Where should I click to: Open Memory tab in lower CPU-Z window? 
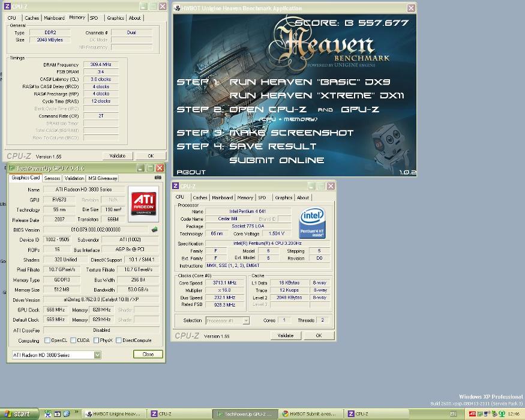coord(245,197)
